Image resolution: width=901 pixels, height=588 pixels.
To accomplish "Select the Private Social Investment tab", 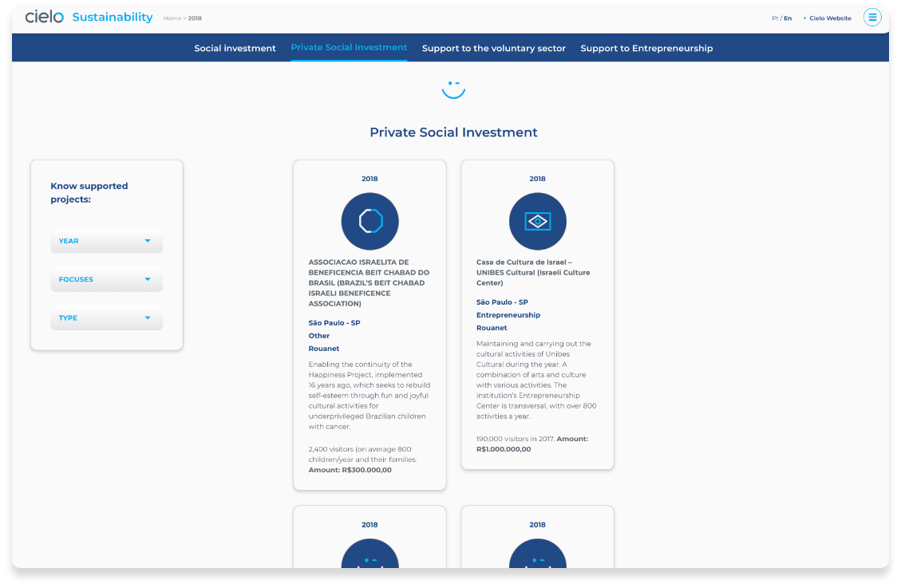I will (x=349, y=48).
